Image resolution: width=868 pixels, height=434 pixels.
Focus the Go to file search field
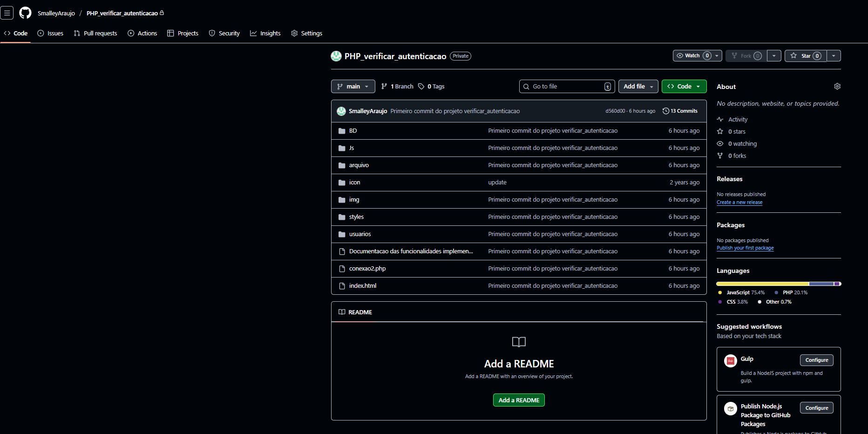tap(567, 87)
